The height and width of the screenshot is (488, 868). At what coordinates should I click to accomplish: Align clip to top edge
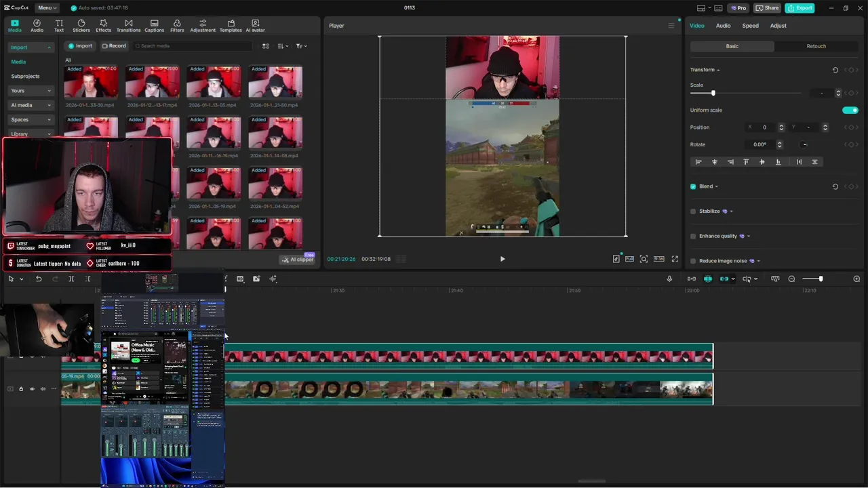coord(746,162)
